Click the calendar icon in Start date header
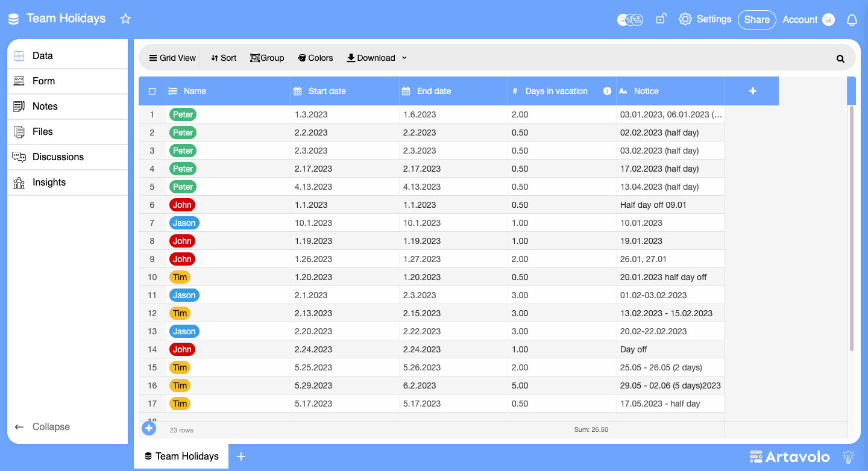The height and width of the screenshot is (471, 868). point(298,91)
